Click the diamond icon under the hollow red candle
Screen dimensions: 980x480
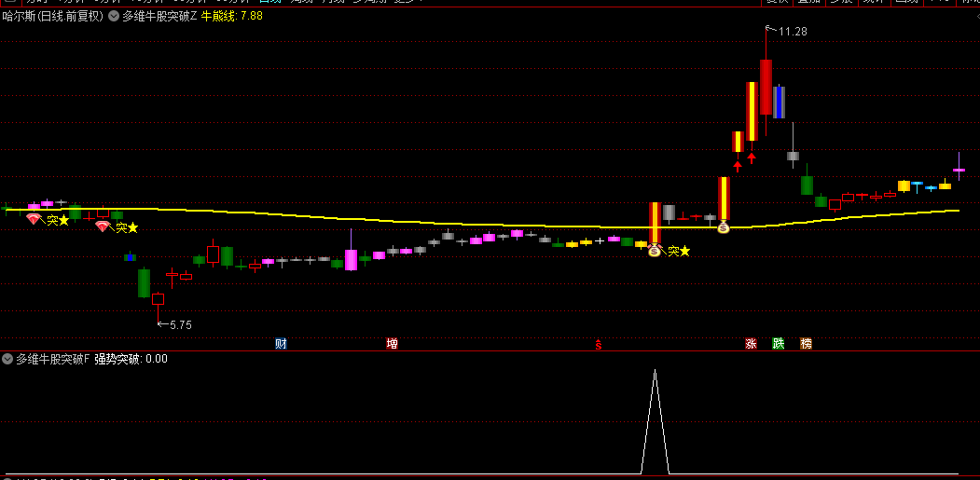pyautogui.click(x=104, y=226)
